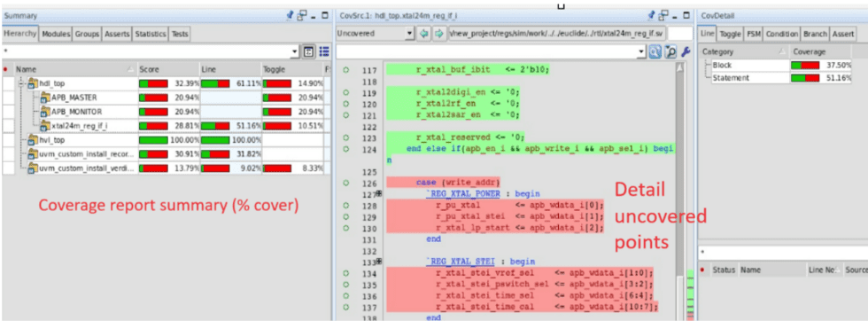Viewport: 868px width, 321px height.
Task: Click coverage marker beside line 128
Action: coord(346,205)
